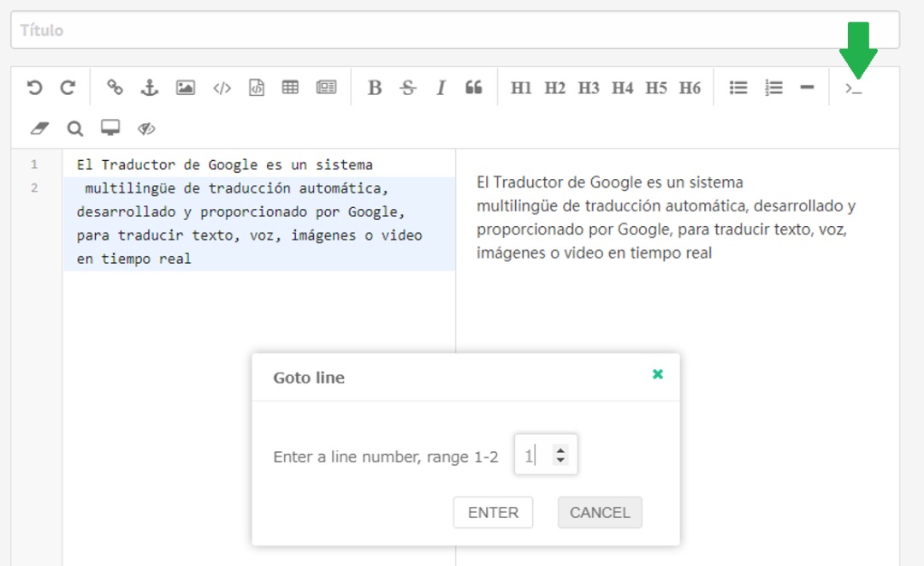The height and width of the screenshot is (566, 924).
Task: Click the editor text 'El Traductor de Google es un sistema'
Action: 224,164
